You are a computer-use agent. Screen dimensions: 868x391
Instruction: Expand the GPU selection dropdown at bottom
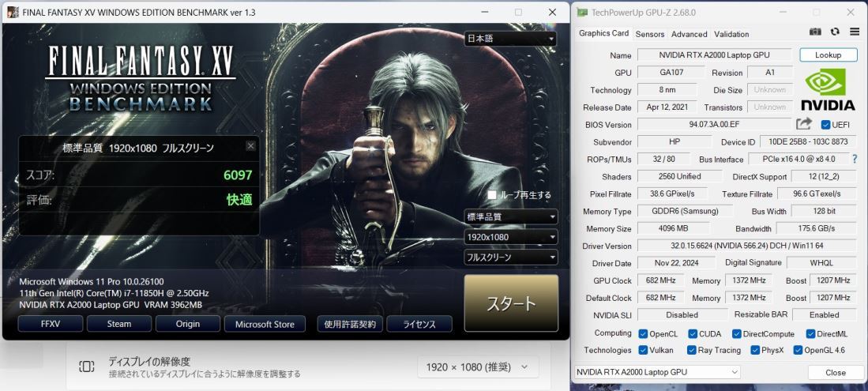pyautogui.click(x=657, y=372)
